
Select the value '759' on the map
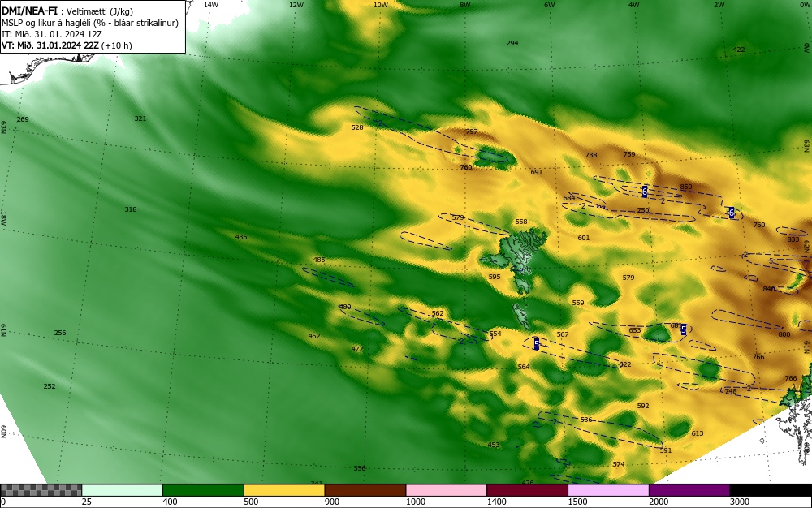[x=629, y=155]
